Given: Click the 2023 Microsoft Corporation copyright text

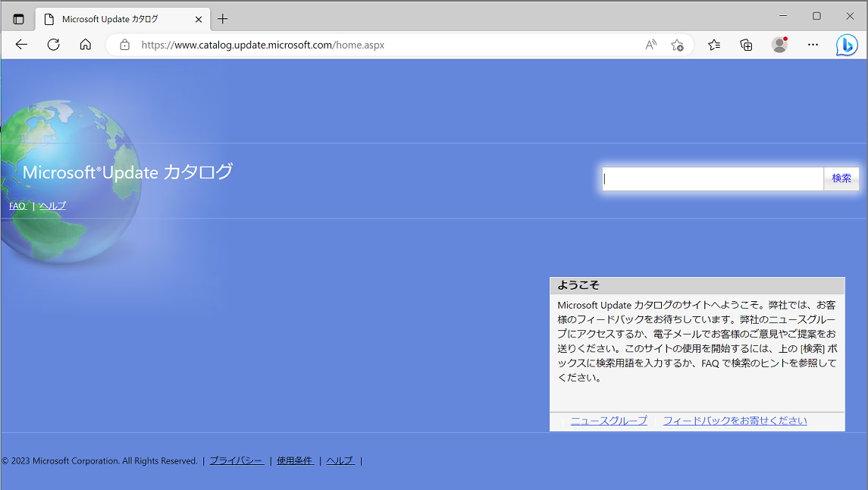Looking at the screenshot, I should (99, 460).
